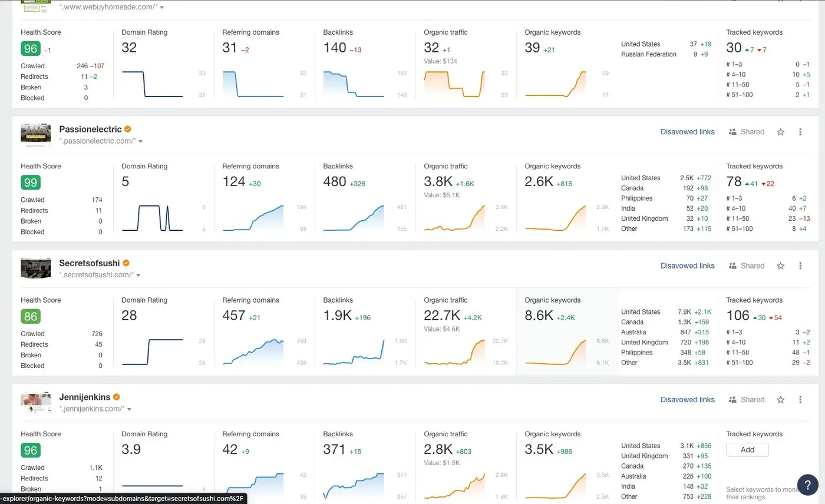Star the Passionelectric project
This screenshot has height=504, width=825.
coord(781,132)
